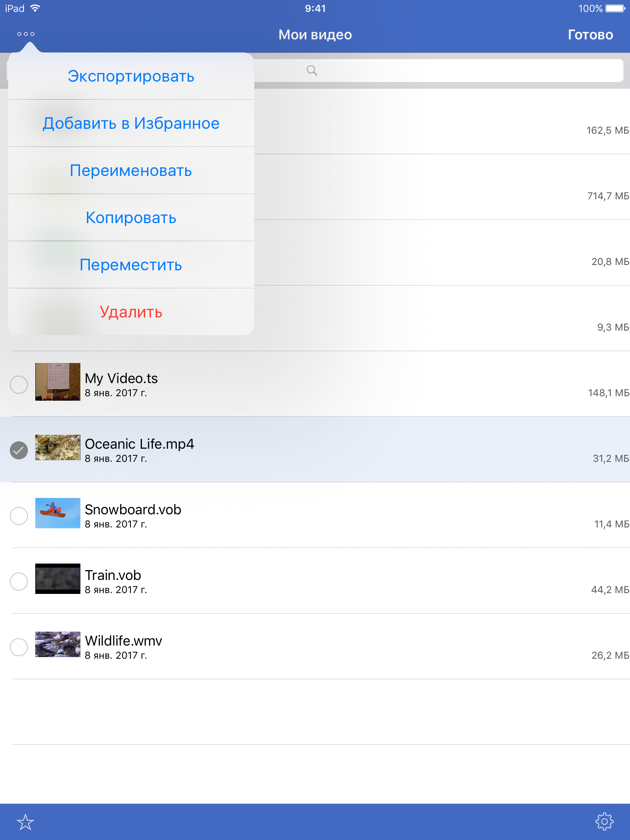Image resolution: width=630 pixels, height=840 pixels.
Task: Tap the Wildlife.wmv file name
Action: click(123, 641)
